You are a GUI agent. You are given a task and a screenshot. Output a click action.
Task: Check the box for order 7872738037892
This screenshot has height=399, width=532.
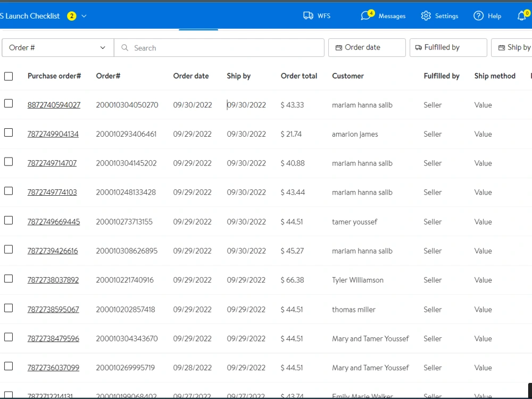[x=9, y=279]
